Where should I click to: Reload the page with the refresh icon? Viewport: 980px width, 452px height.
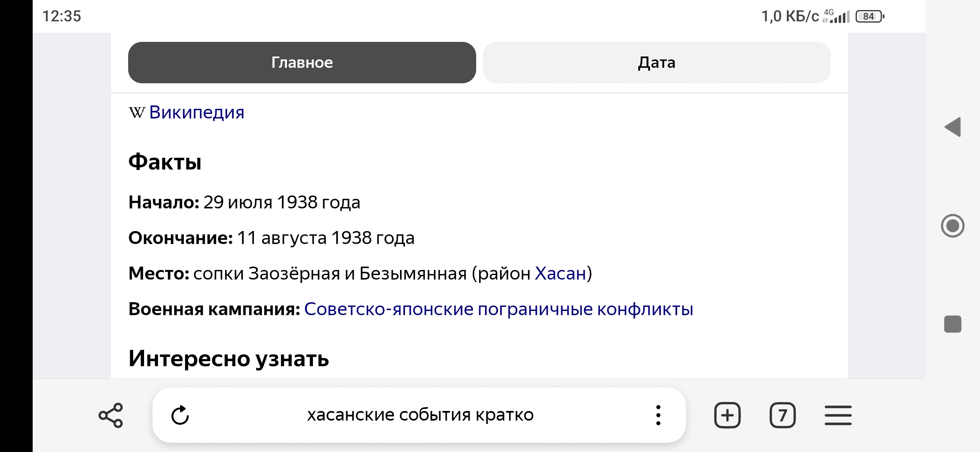[x=181, y=415]
